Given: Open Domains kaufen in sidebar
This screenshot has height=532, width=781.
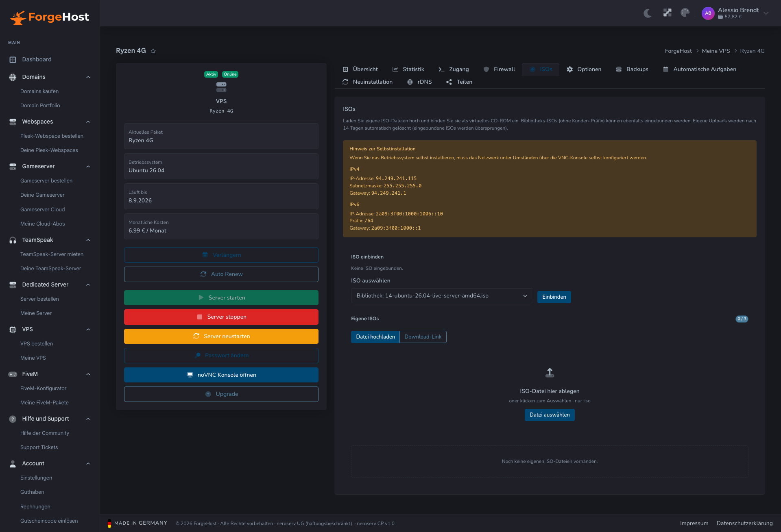Looking at the screenshot, I should (x=39, y=91).
